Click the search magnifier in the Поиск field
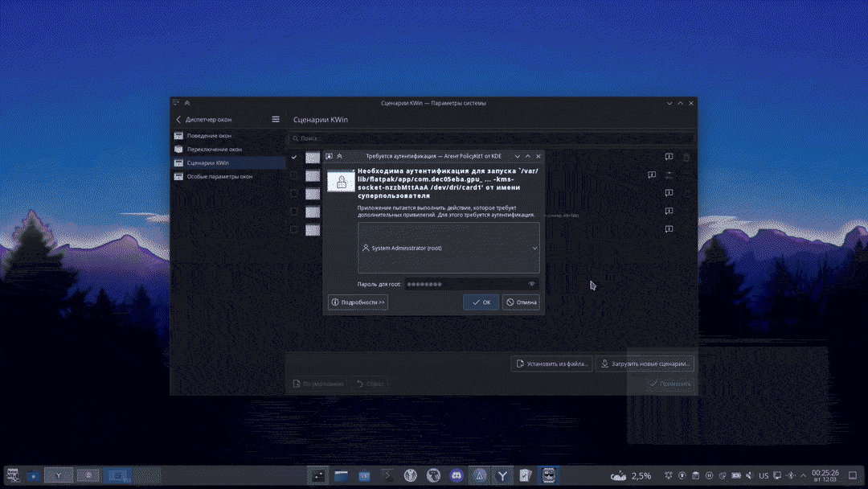Viewport: 868px width, 489px height. (295, 138)
